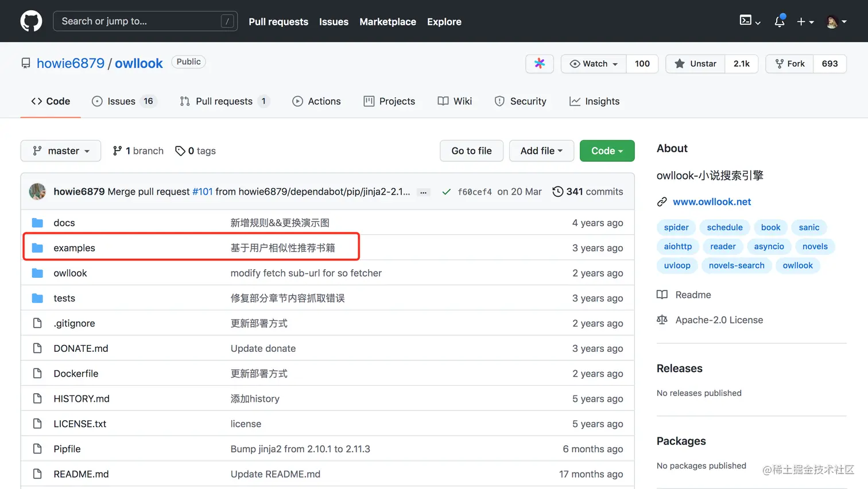Click the book icon next to Readme
Viewport: 868px width, 489px height.
point(662,295)
